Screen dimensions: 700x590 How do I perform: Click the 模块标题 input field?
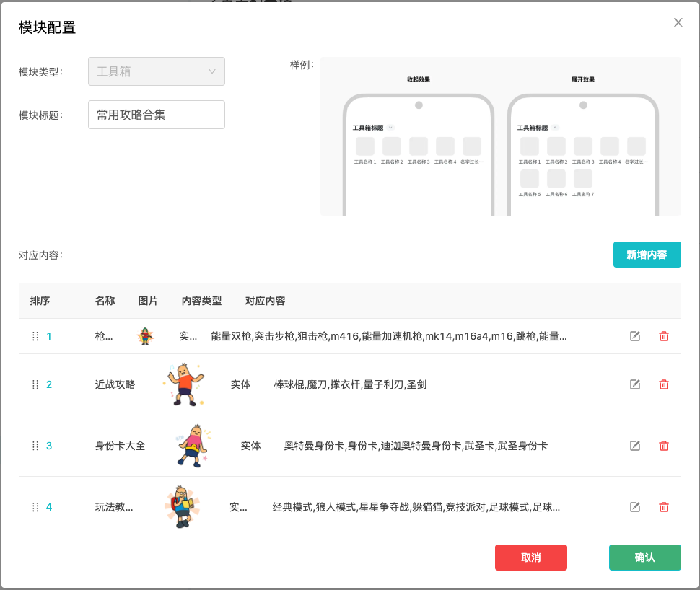coord(156,115)
